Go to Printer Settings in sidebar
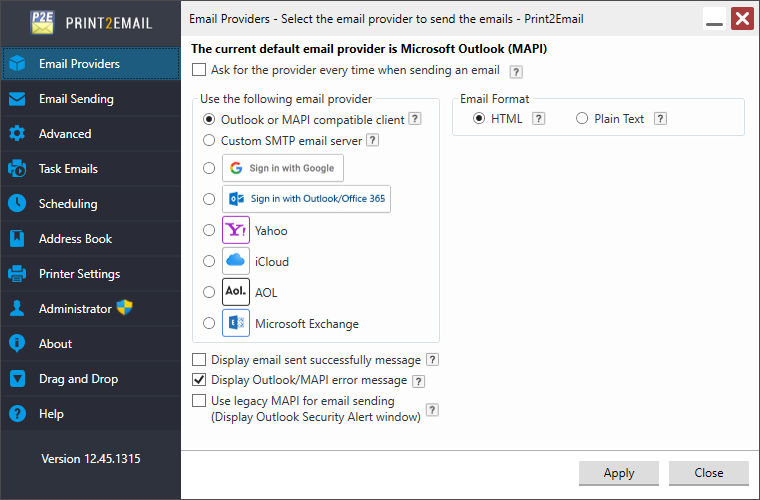 [x=79, y=274]
